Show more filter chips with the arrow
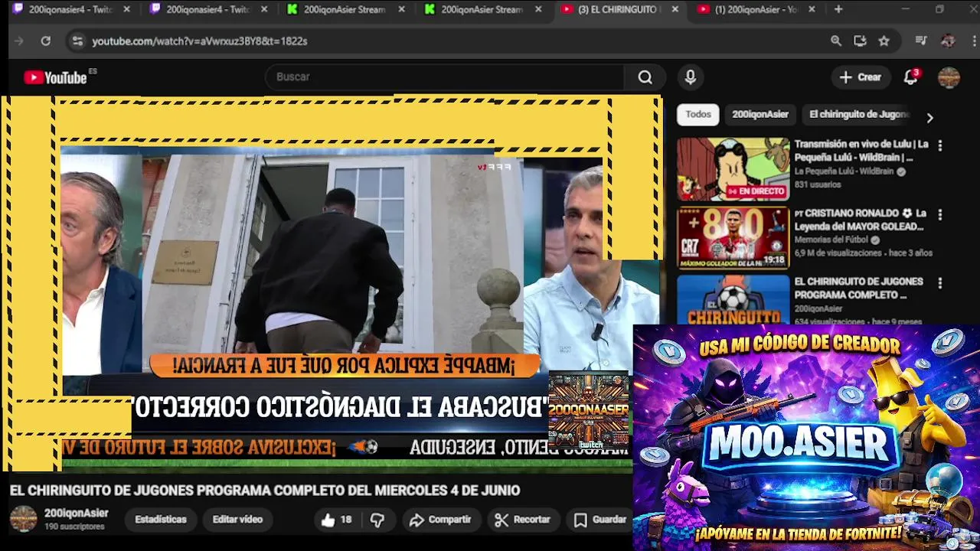 (x=929, y=118)
